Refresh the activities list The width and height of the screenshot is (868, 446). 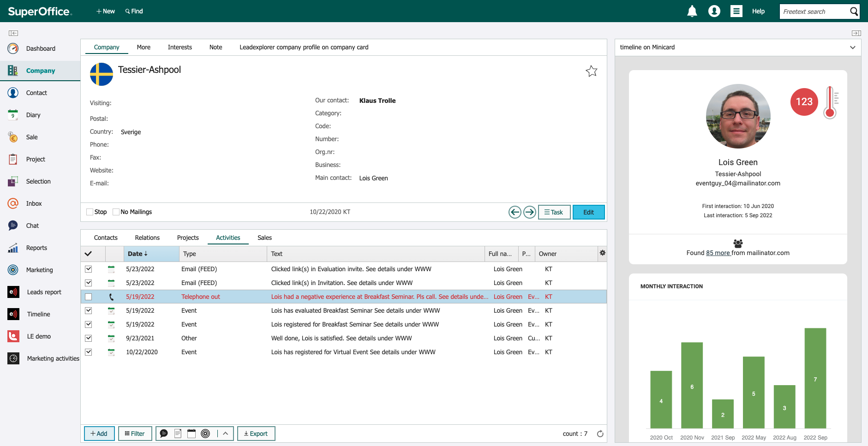coord(600,434)
